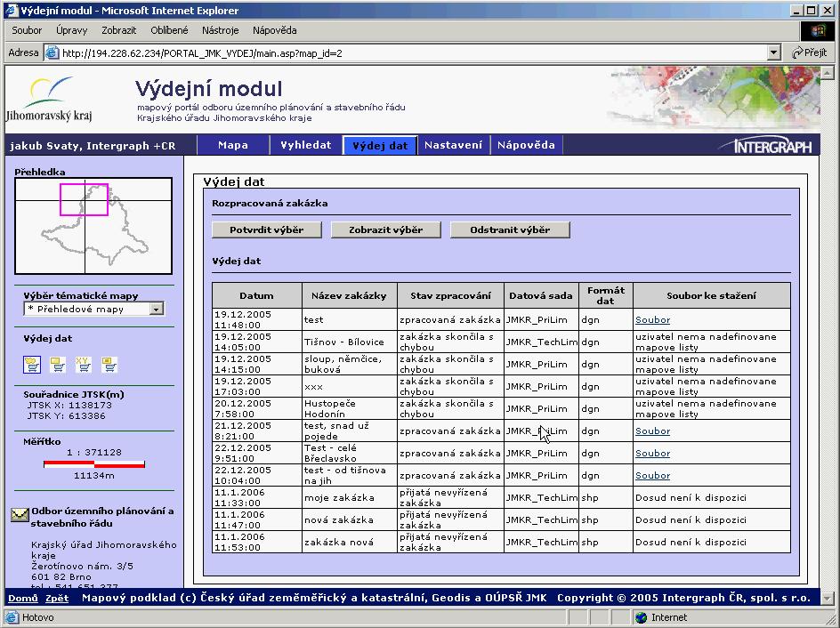Select the XY coordinates cart icon
This screenshot has width=840, height=628.
pos(84,365)
